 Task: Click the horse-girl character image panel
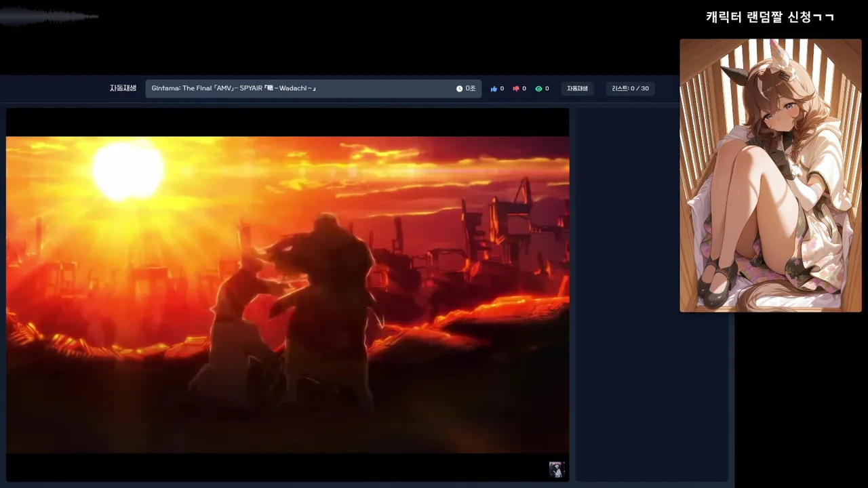point(770,176)
